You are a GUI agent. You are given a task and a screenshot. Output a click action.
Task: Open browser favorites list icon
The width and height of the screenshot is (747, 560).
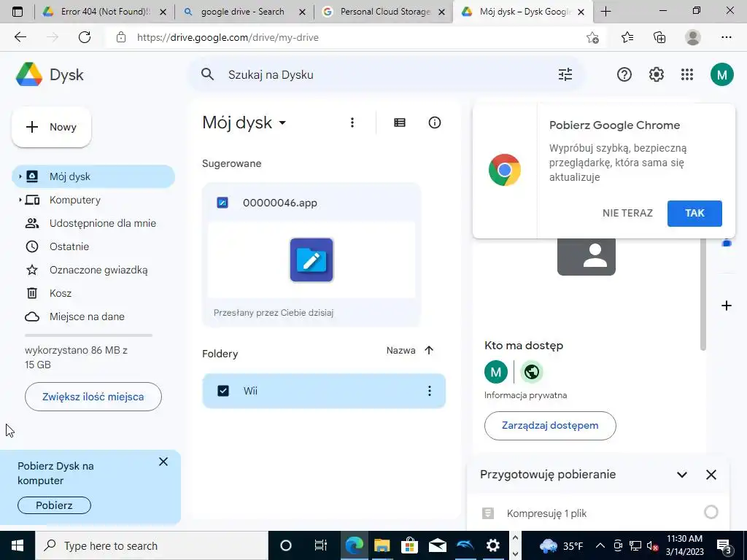(x=627, y=37)
